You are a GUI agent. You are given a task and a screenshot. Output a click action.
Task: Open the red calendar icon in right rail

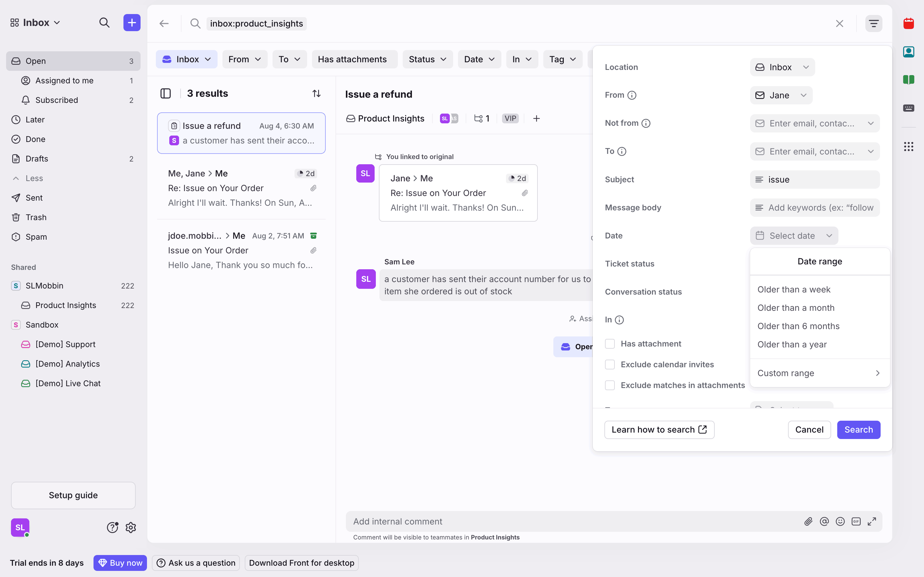click(x=908, y=24)
